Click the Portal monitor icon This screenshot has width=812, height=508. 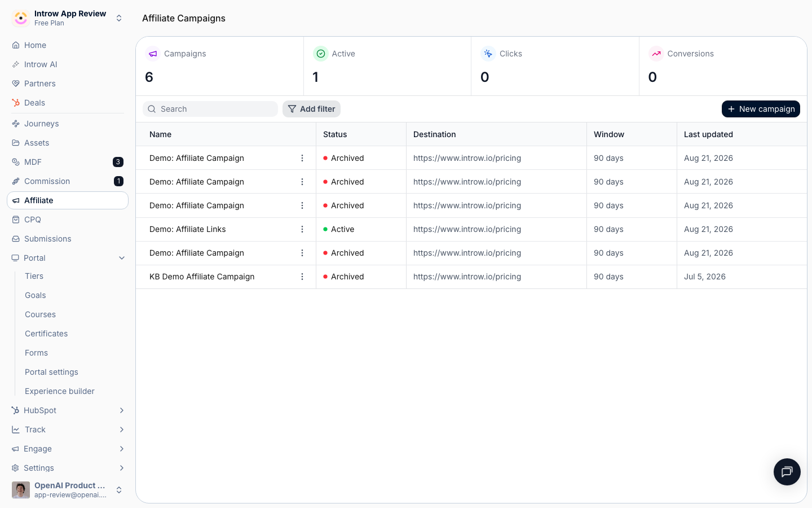pyautogui.click(x=15, y=258)
